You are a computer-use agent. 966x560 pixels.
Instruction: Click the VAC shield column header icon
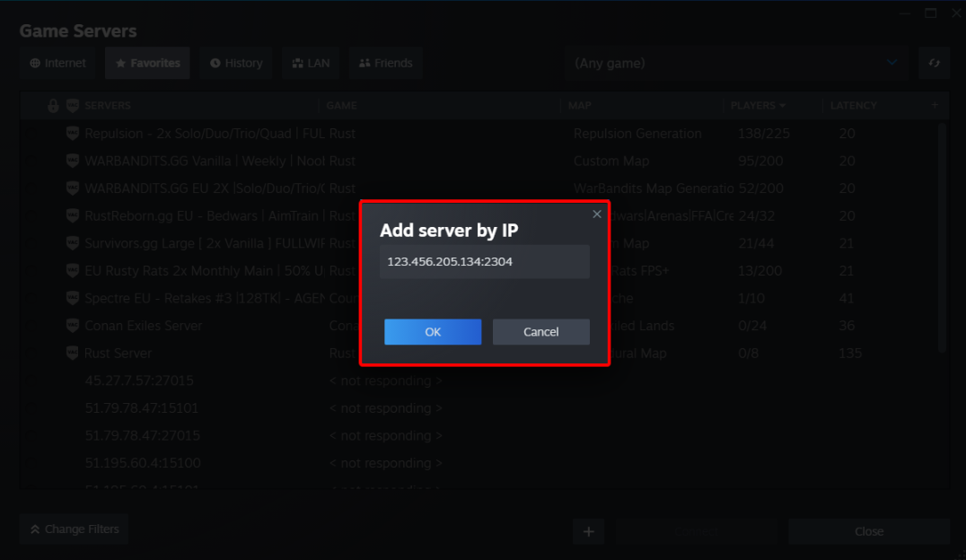[x=73, y=106]
